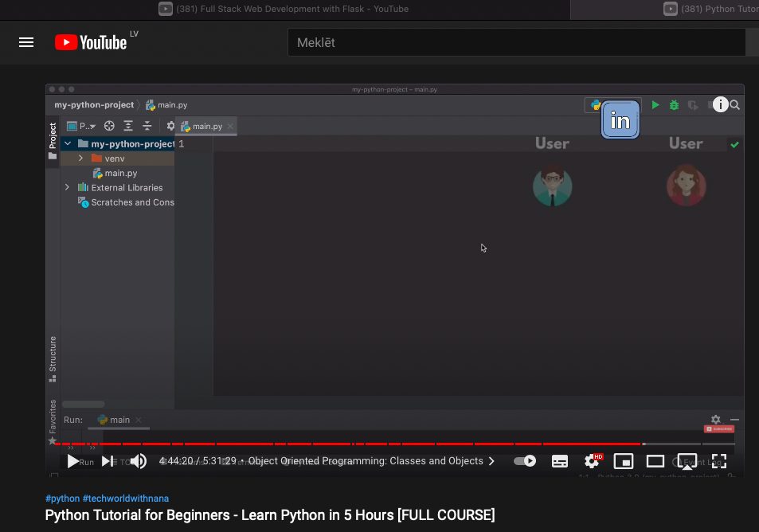Expand External Libraries node
This screenshot has height=532, width=759.
[x=67, y=187]
